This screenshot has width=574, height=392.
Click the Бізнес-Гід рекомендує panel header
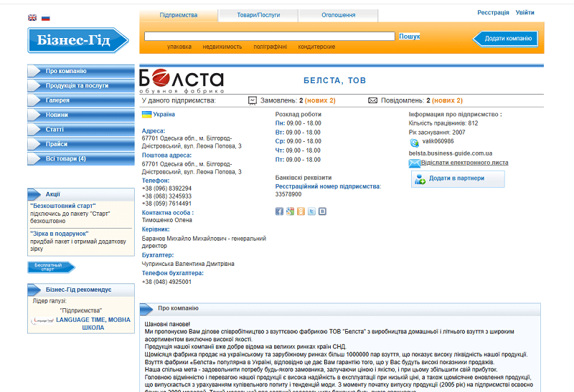pyautogui.click(x=81, y=290)
